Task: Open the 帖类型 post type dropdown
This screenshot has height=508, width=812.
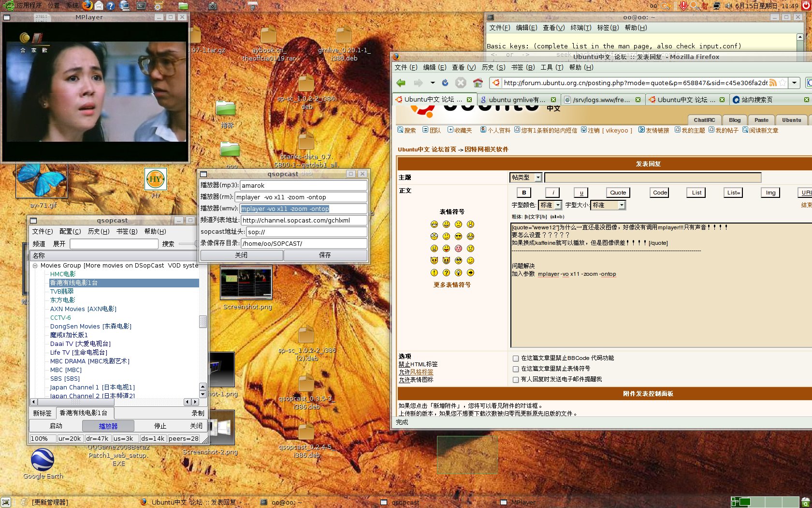Action: tap(526, 178)
